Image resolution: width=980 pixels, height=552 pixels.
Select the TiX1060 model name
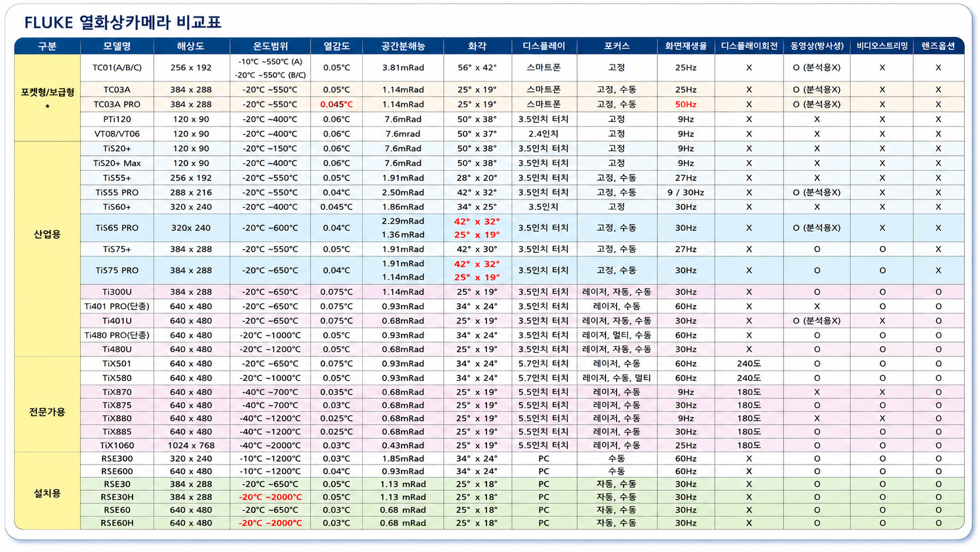tap(117, 445)
